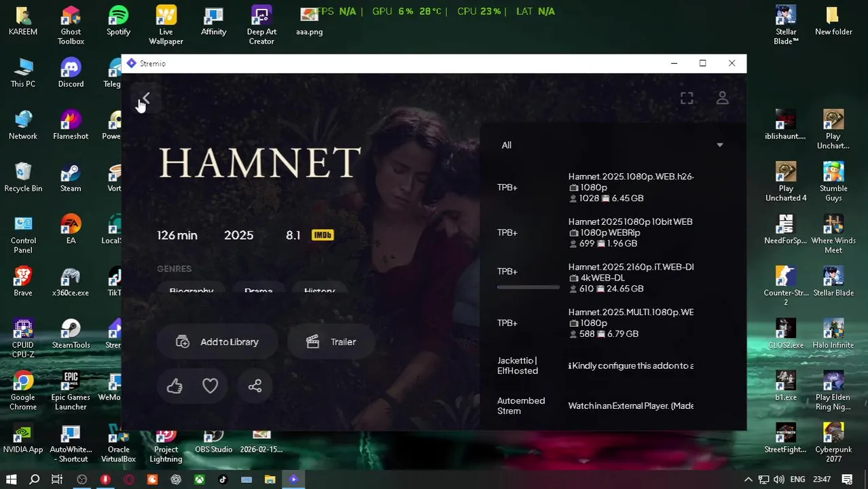This screenshot has height=489, width=868.
Task: Open Xbox app from the taskbar
Action: [x=199, y=479]
